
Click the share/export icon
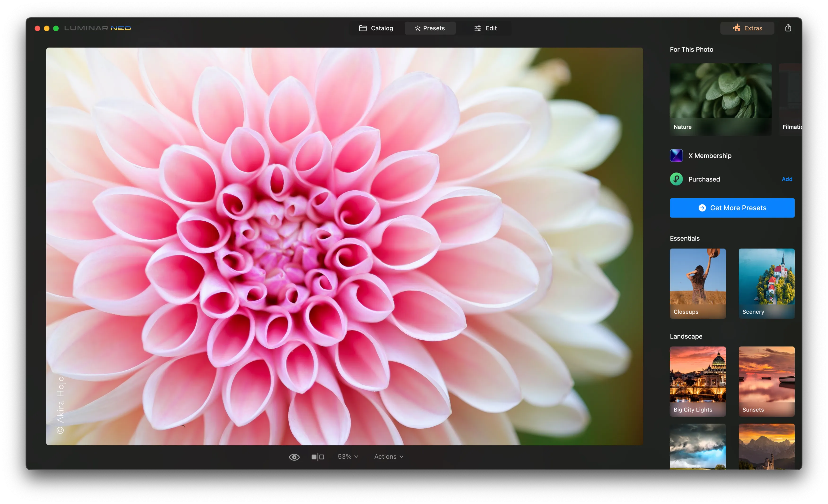(788, 28)
